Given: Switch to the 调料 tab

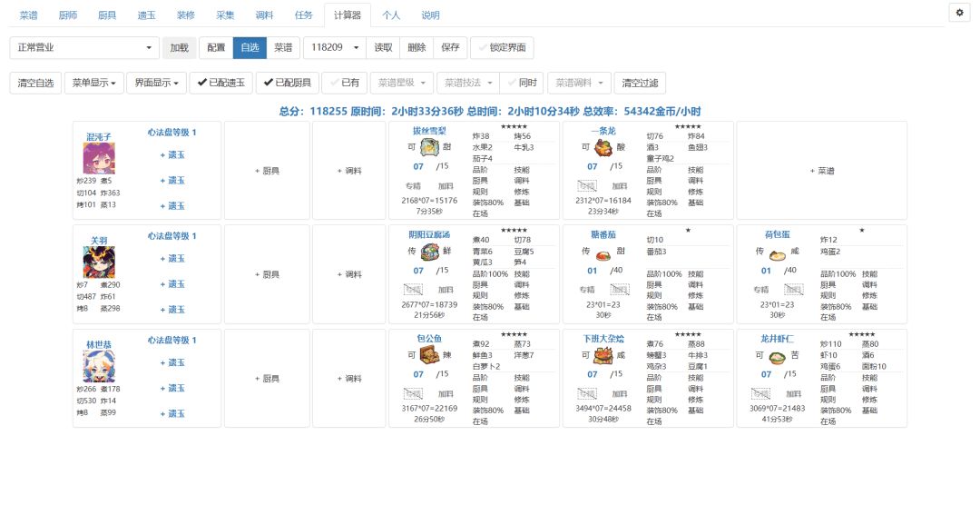Looking at the screenshot, I should tap(264, 15).
